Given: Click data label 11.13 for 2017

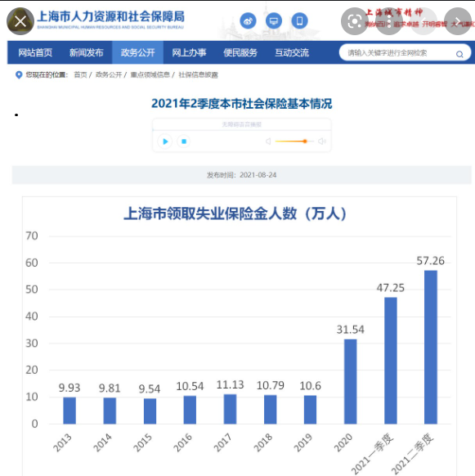Looking at the screenshot, I should click(230, 385).
